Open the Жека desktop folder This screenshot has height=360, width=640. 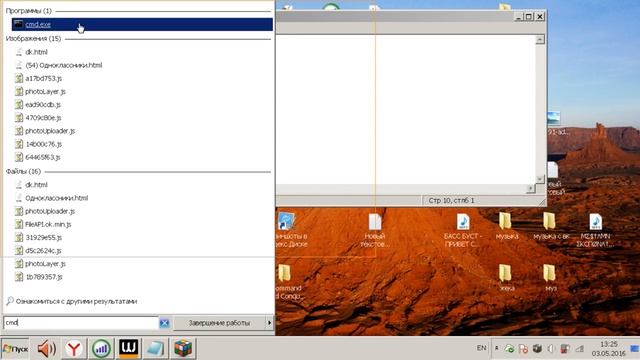506,278
